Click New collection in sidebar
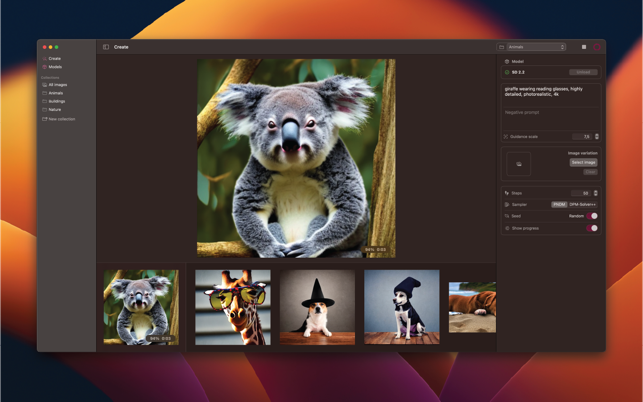The width and height of the screenshot is (643, 402). tap(59, 119)
